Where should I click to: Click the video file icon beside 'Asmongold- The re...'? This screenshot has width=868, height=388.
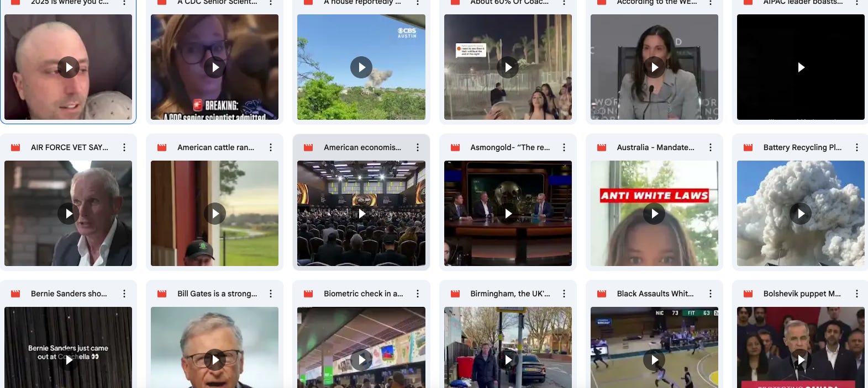tap(455, 147)
